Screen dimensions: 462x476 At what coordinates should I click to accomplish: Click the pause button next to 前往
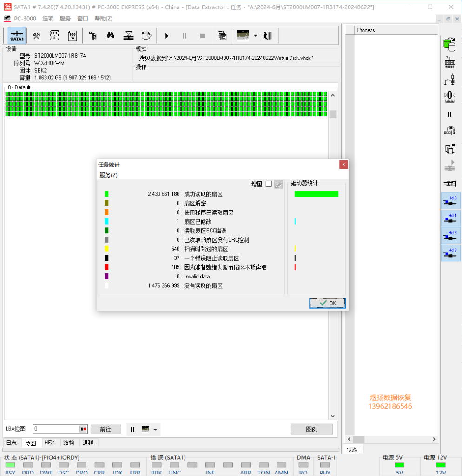tap(132, 429)
